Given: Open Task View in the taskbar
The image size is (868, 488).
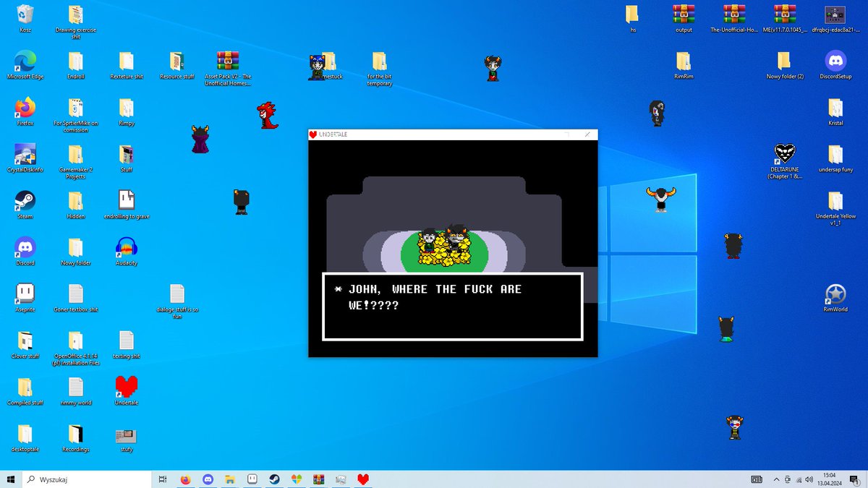Looking at the screenshot, I should pyautogui.click(x=163, y=479).
